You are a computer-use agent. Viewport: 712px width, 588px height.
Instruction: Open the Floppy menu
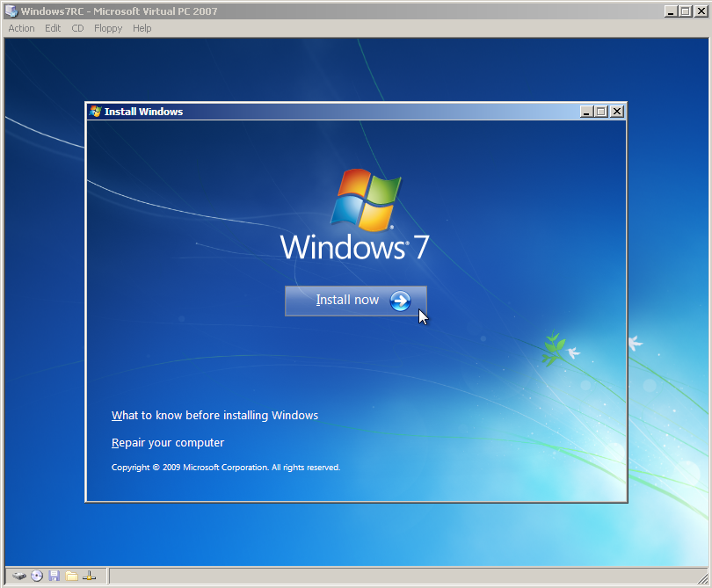tap(107, 28)
